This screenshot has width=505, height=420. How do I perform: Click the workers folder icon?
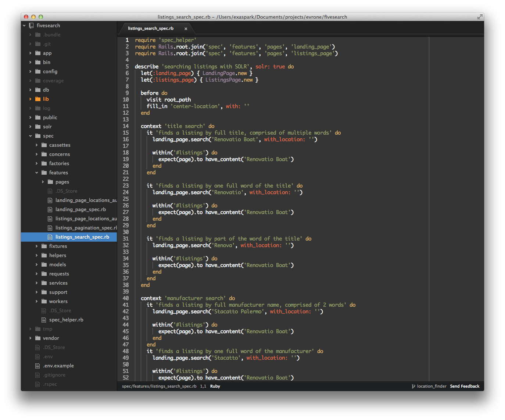tap(44, 301)
